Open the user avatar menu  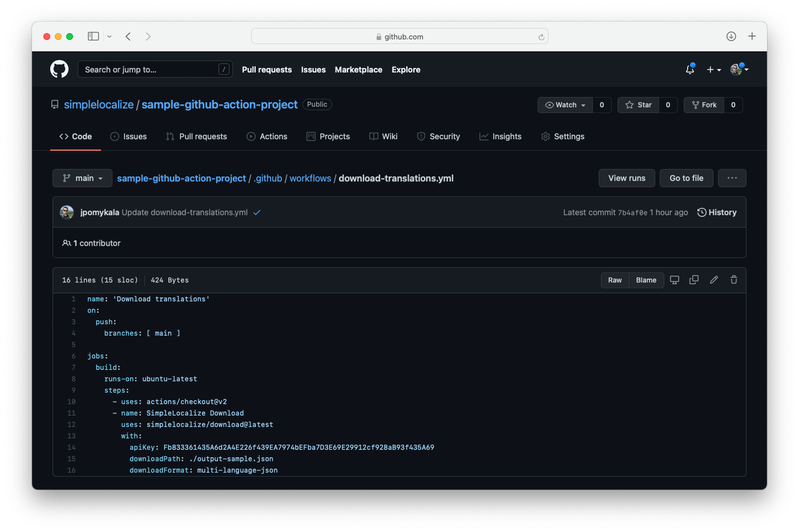click(739, 69)
